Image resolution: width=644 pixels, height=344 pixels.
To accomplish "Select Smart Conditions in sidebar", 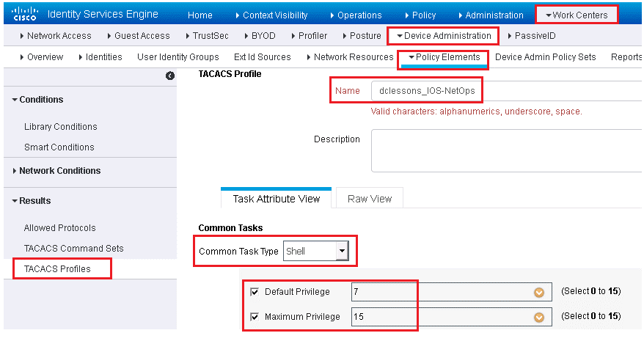I will click(x=59, y=147).
